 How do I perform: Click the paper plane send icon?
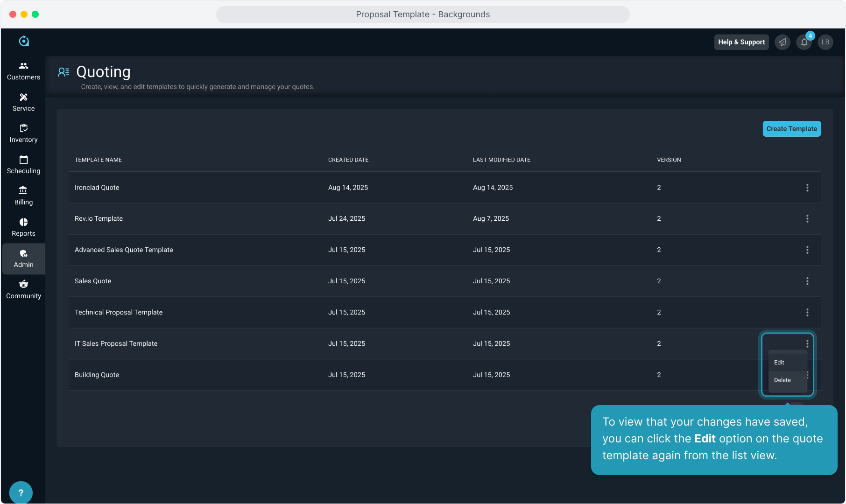pos(783,42)
